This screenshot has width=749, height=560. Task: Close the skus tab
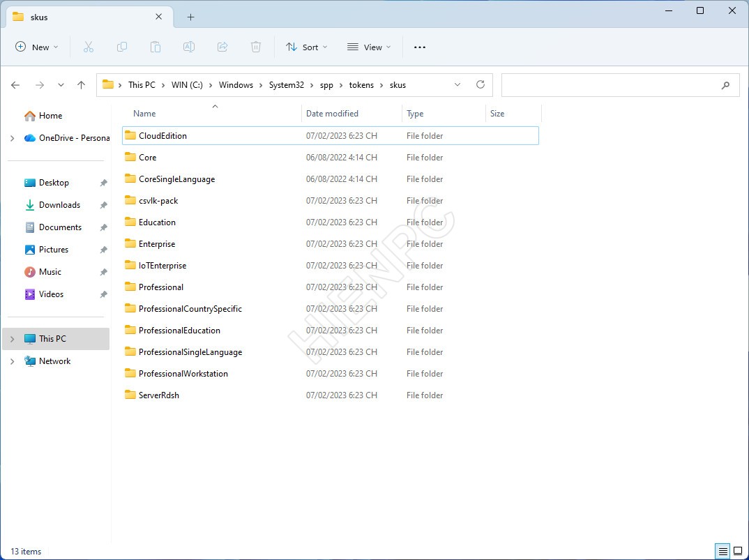pyautogui.click(x=158, y=17)
